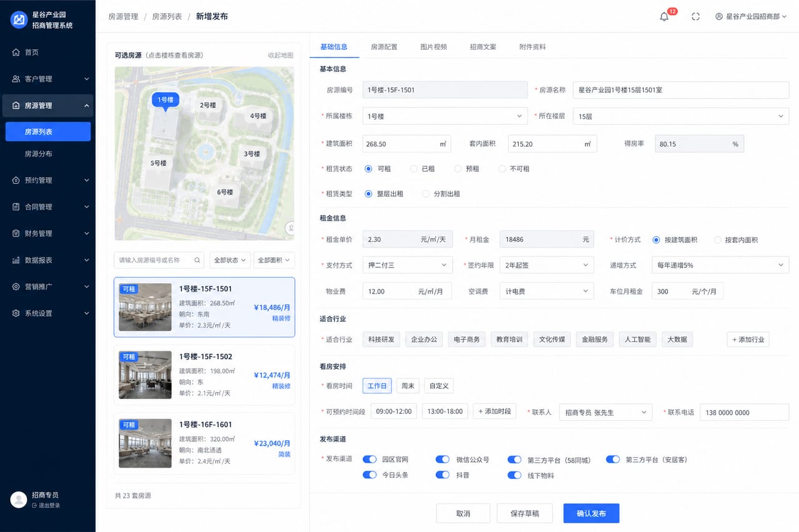The width and height of the screenshot is (799, 532).
Task: Click the system logo icon
Action: coord(19,19)
